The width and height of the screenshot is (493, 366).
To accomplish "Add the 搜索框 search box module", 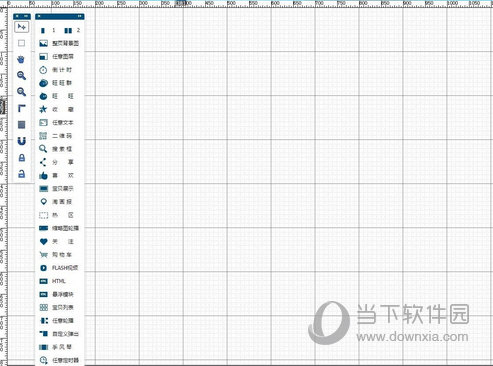I will 55,149.
